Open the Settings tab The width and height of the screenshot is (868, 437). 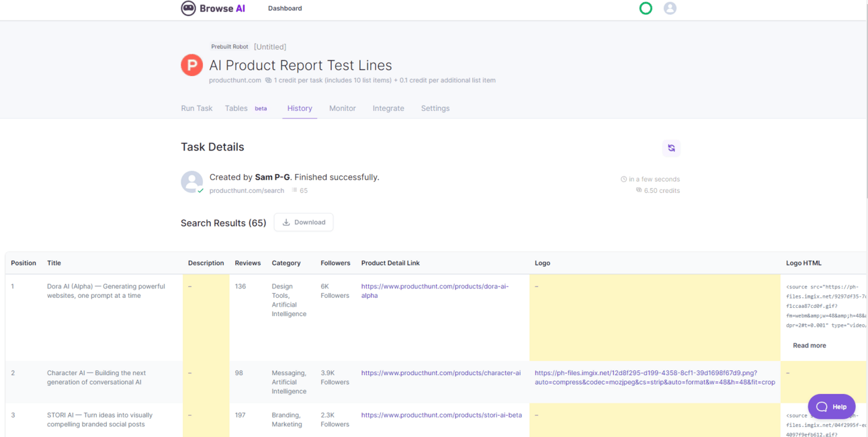point(435,108)
